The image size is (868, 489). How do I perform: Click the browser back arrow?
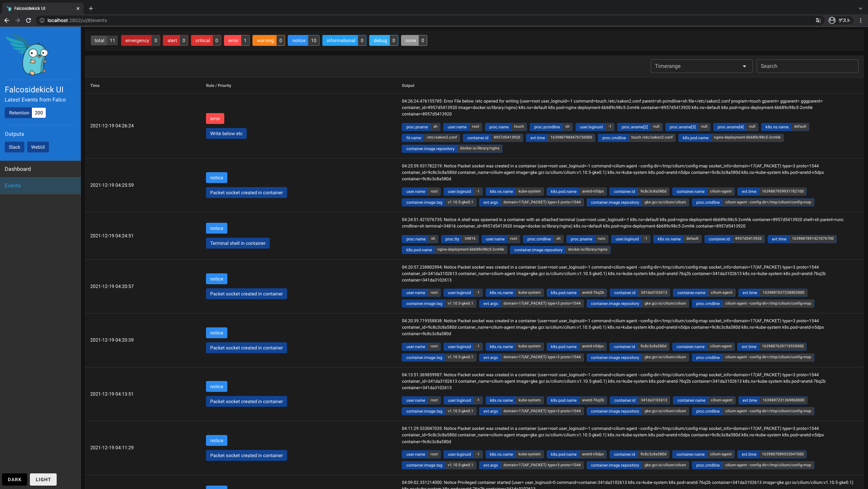point(7,20)
